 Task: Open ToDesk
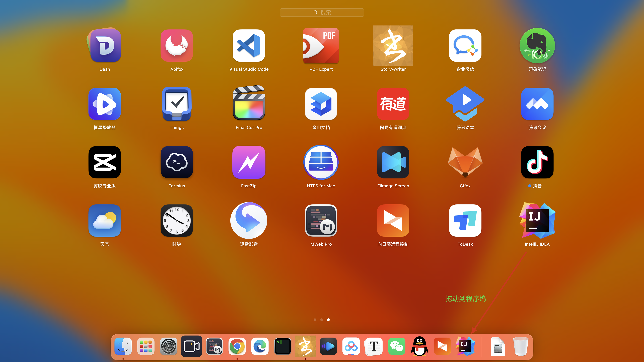point(465,220)
